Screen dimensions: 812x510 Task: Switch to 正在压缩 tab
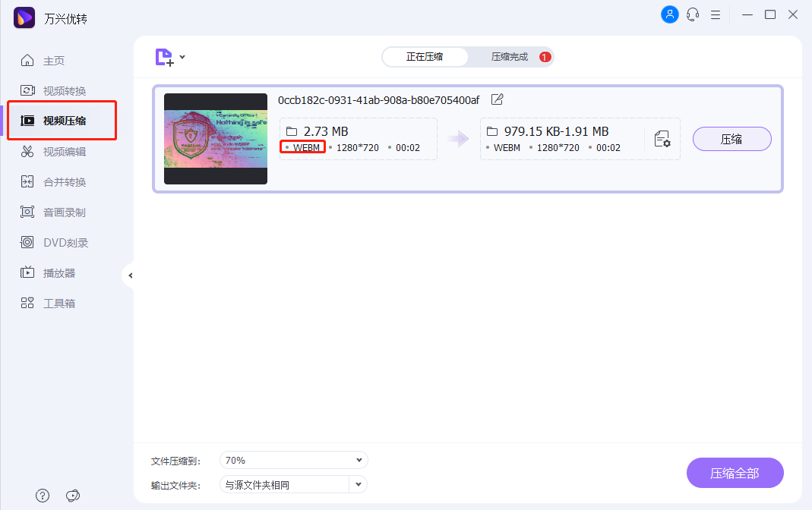425,57
